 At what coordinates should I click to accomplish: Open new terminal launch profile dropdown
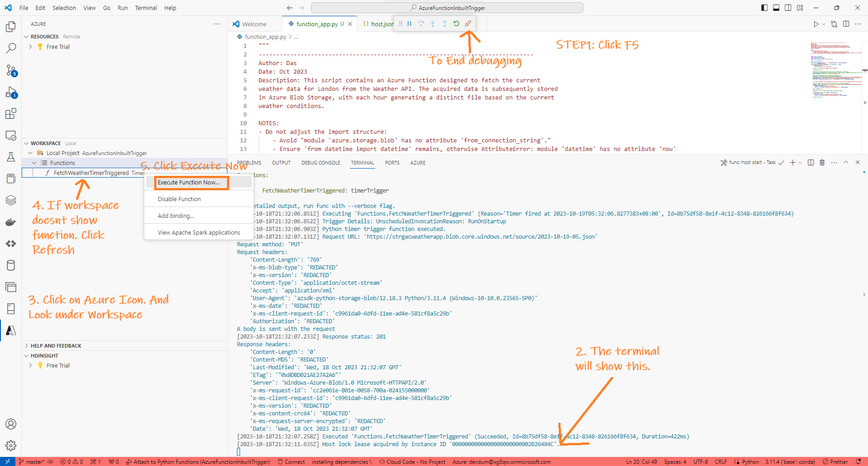coord(800,163)
